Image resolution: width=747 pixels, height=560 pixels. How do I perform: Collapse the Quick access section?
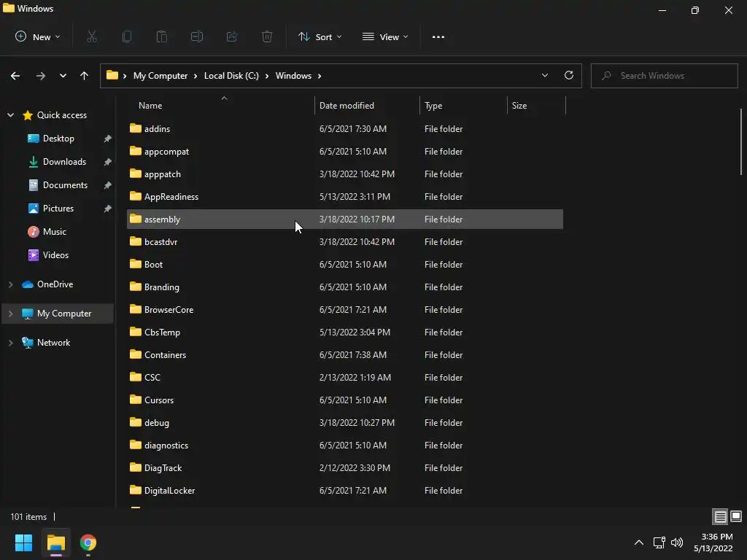[10, 115]
